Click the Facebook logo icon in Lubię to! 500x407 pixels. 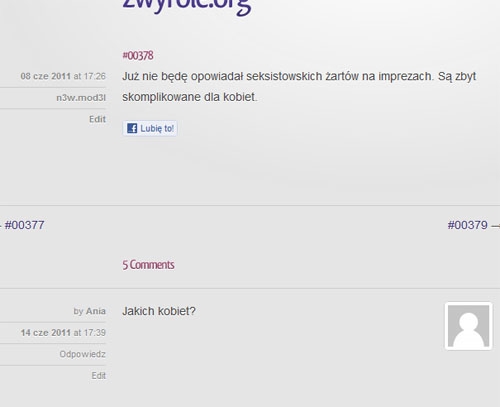132,128
